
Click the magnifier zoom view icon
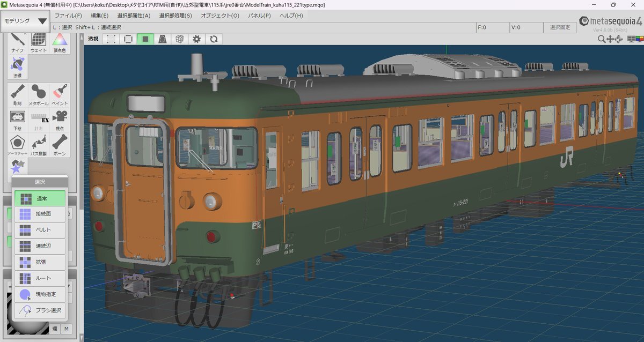click(602, 39)
